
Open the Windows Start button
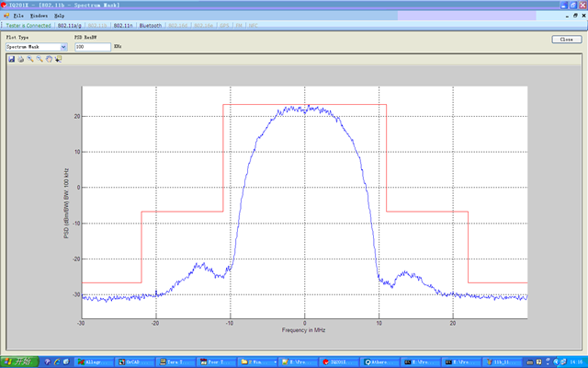tap(19, 362)
